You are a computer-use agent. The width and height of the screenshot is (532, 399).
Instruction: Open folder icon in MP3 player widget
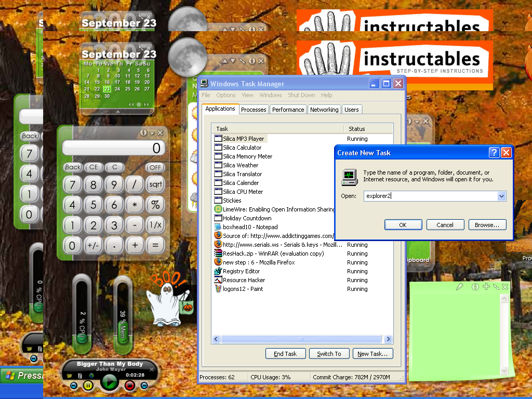coord(70,376)
